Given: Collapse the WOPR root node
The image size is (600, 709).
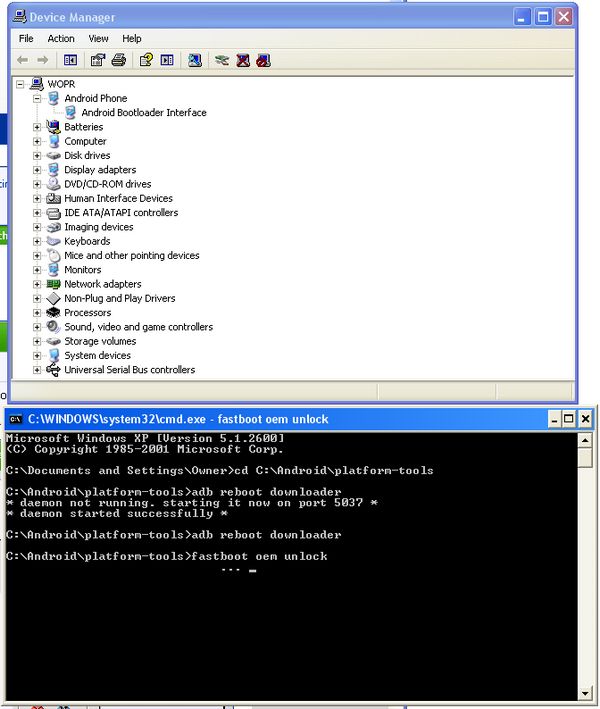Looking at the screenshot, I should point(20,84).
